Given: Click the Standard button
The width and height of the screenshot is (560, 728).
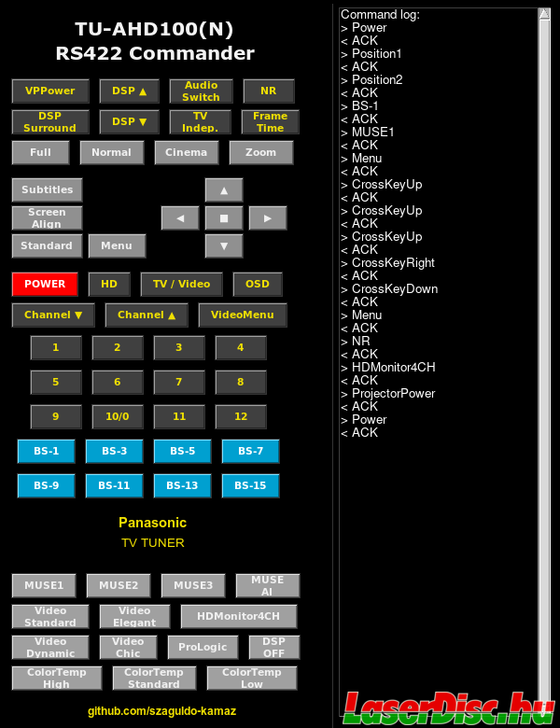Looking at the screenshot, I should (x=48, y=245).
